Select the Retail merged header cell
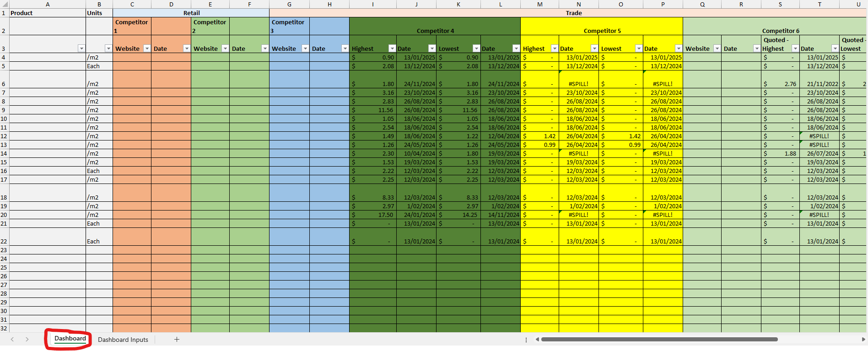The width and height of the screenshot is (868, 351). 191,13
